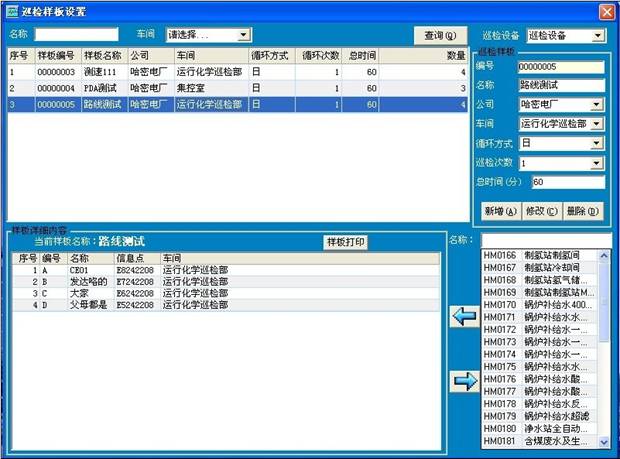Image resolution: width=620 pixels, height=459 pixels.
Task: Click the 样板打印 button
Action: [345, 242]
